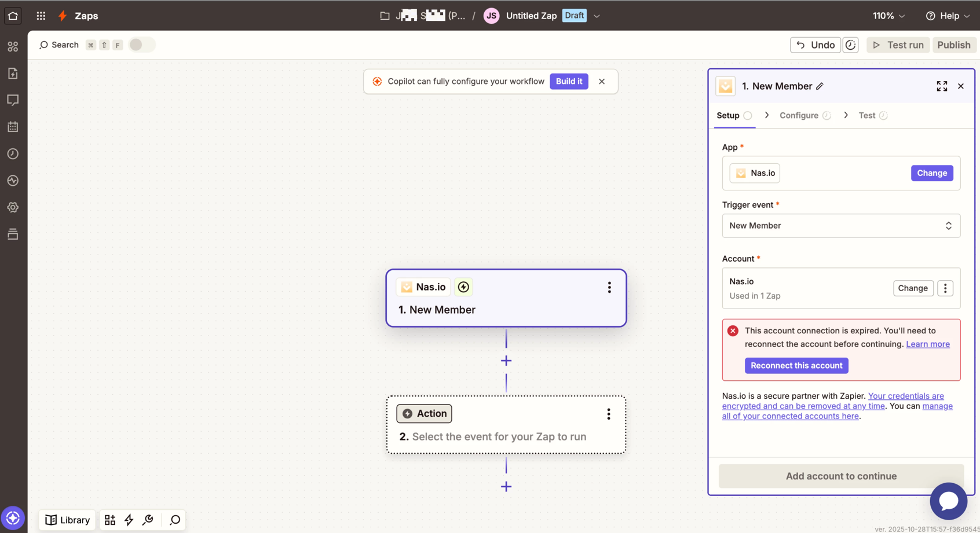Image resolution: width=980 pixels, height=533 pixels.
Task: Toggle the switch next to Search
Action: coord(141,45)
